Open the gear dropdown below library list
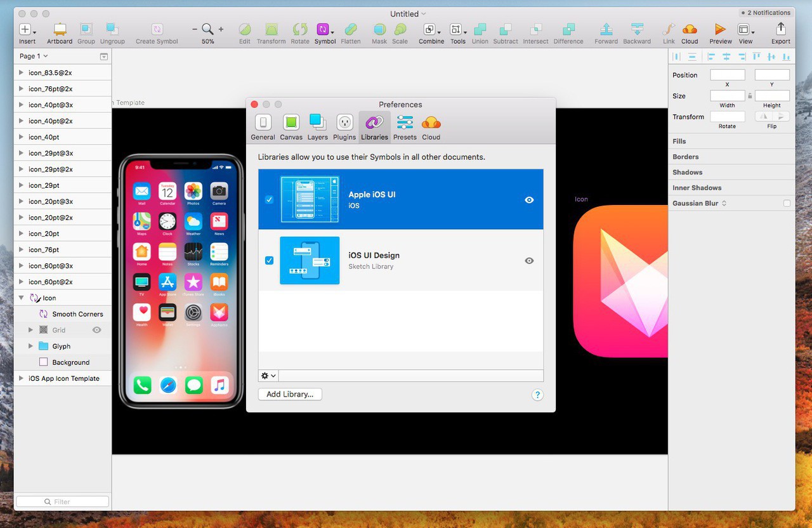 coord(268,376)
